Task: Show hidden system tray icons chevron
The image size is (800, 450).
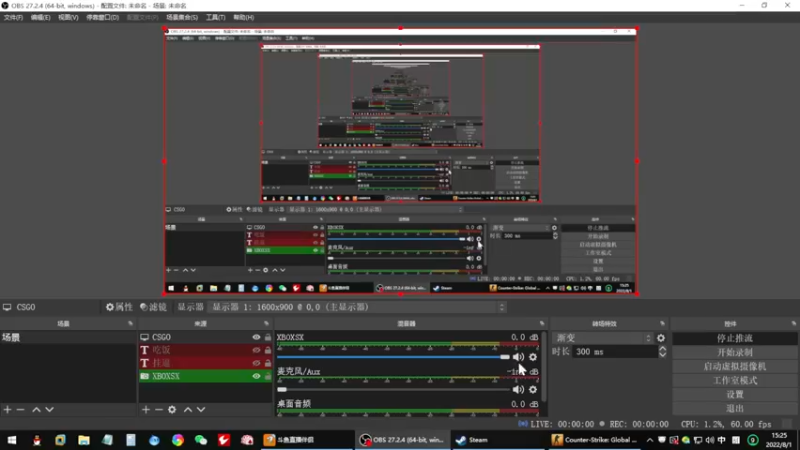Action: (x=649, y=440)
